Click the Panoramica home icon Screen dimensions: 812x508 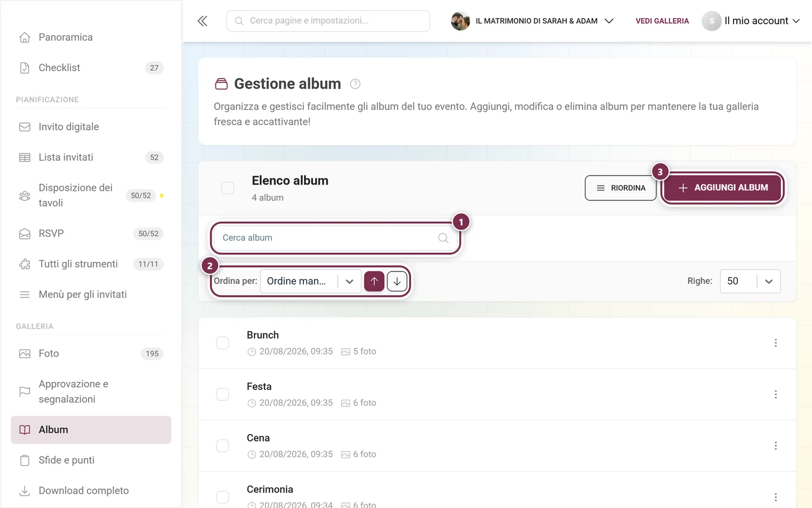[x=25, y=37]
